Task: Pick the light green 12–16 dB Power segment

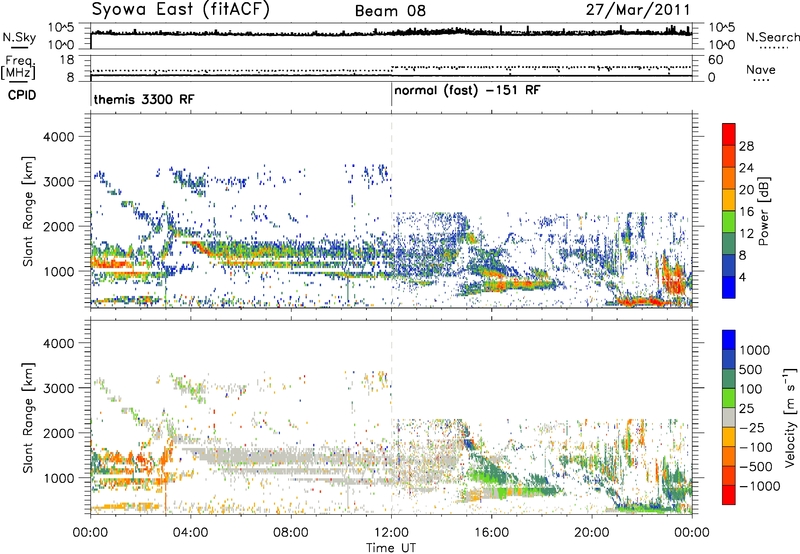Action: [x=729, y=222]
